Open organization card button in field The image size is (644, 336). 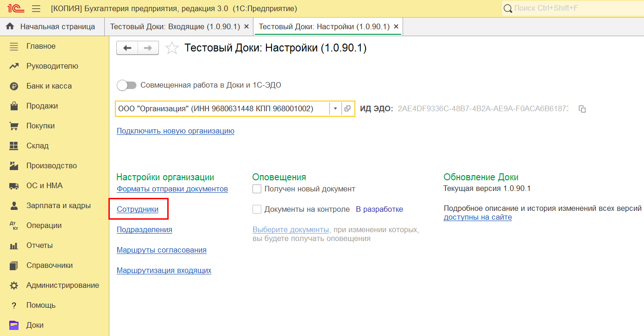tap(347, 109)
